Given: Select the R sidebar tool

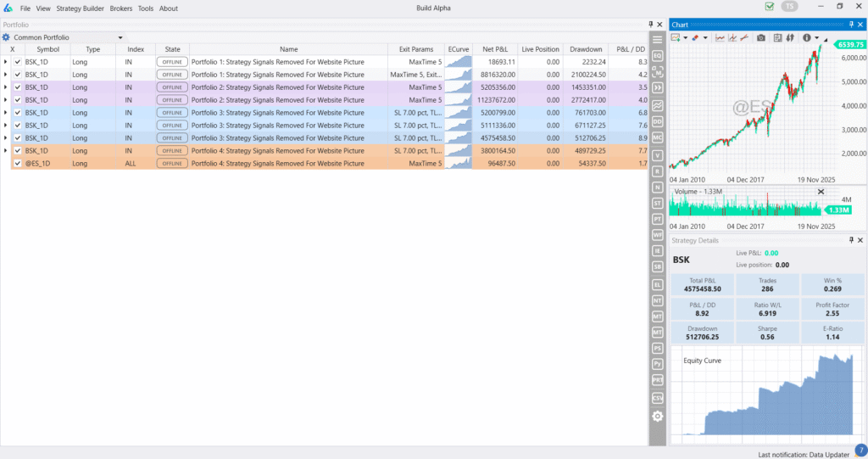Looking at the screenshot, I should point(657,171).
